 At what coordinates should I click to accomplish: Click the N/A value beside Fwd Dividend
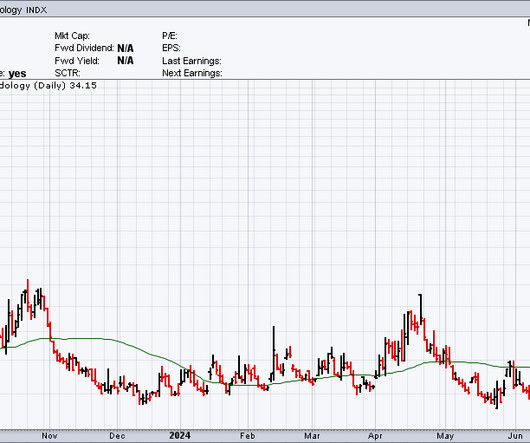coord(125,48)
